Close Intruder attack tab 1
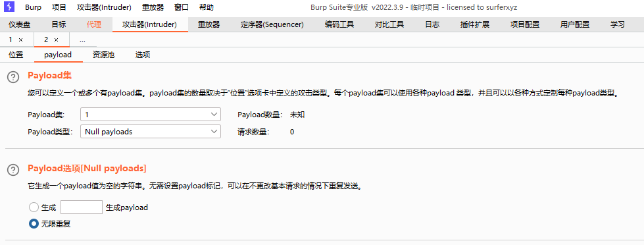This screenshot has width=644, height=245. click(21, 40)
